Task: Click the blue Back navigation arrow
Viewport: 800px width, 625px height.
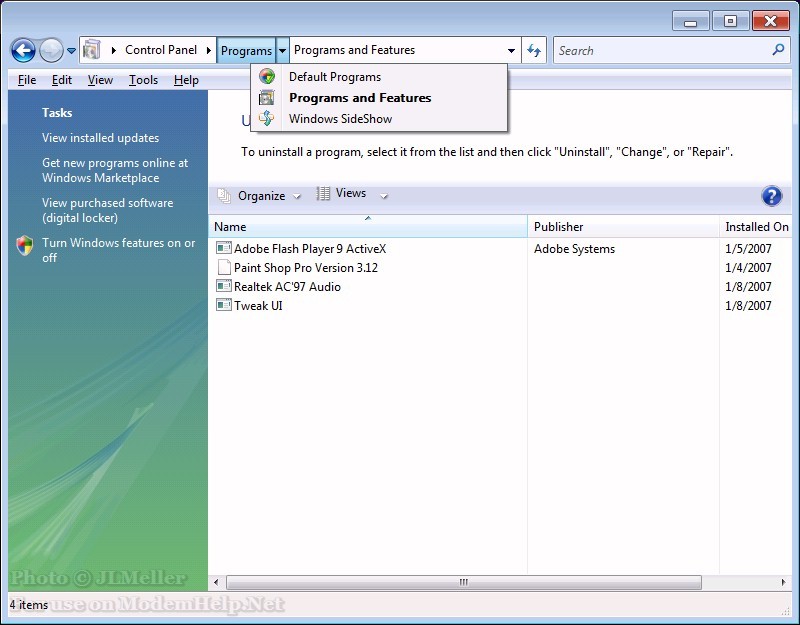Action: tap(23, 51)
